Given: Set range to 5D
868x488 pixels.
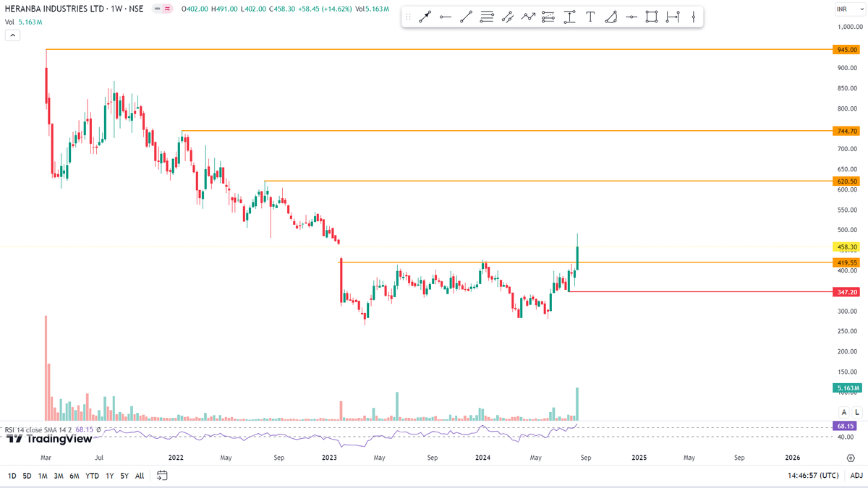Looking at the screenshot, I should click(27, 476).
